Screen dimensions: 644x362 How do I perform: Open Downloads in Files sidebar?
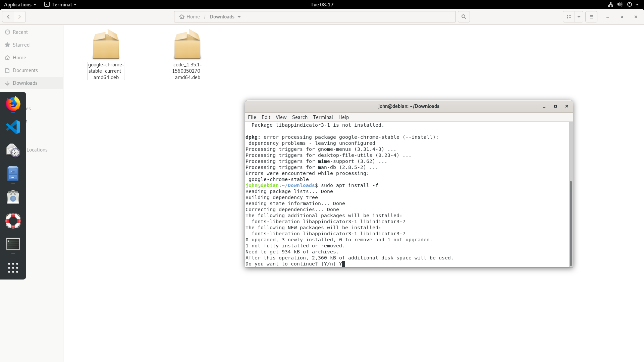[32, 83]
